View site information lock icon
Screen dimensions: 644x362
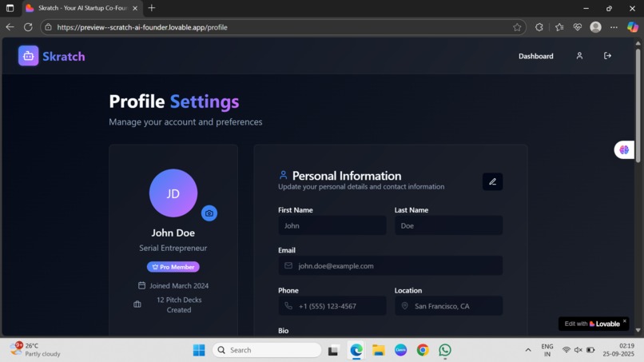pyautogui.click(x=48, y=27)
